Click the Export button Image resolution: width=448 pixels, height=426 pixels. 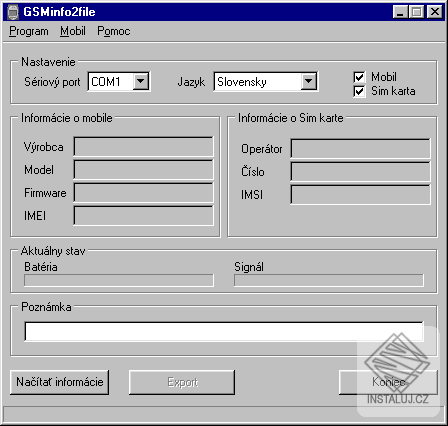(182, 382)
